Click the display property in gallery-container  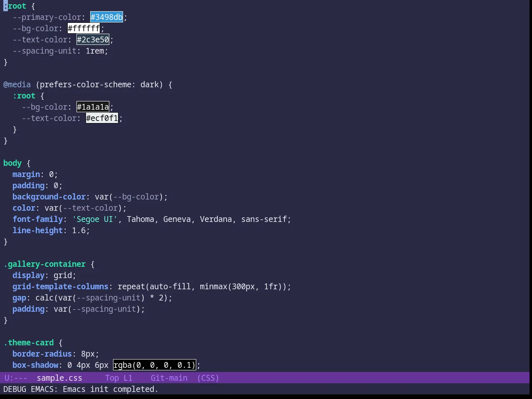click(28, 275)
